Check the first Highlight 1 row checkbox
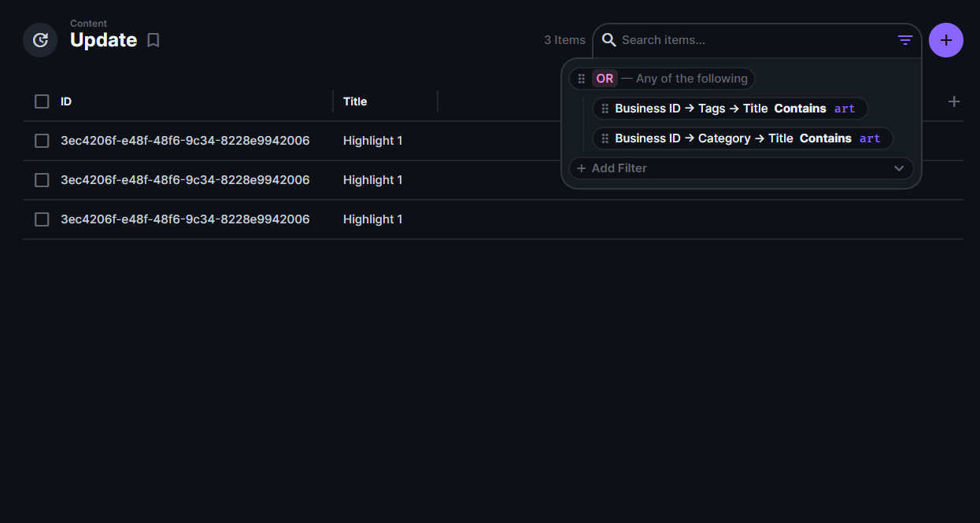 point(42,140)
